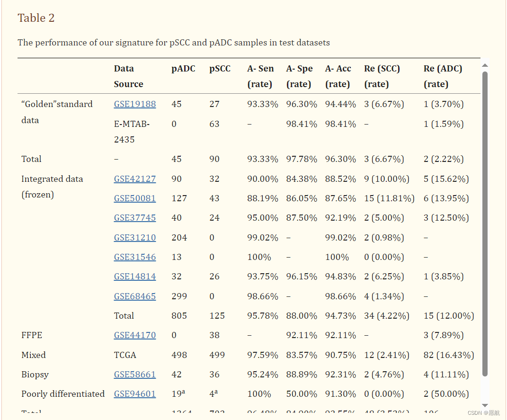
Task: Select the '92.31%' accuracy cell for GSE58661
Action: click(x=340, y=375)
